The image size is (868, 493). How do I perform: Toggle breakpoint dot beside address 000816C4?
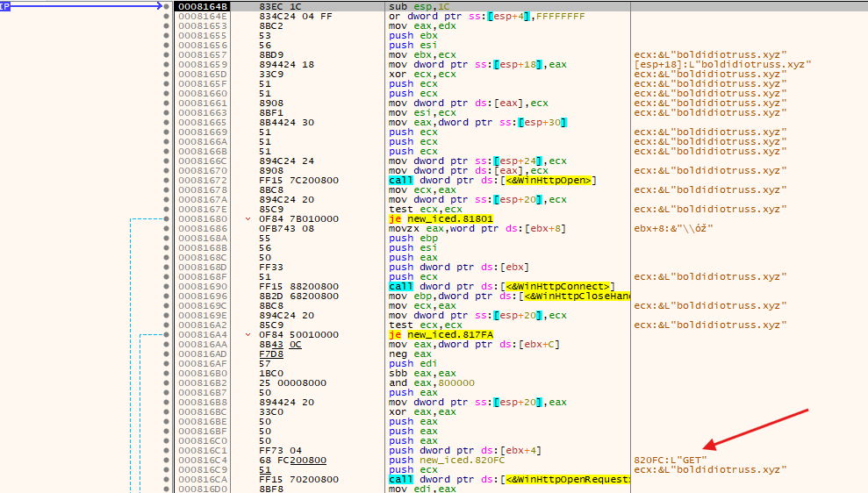[x=166, y=461]
